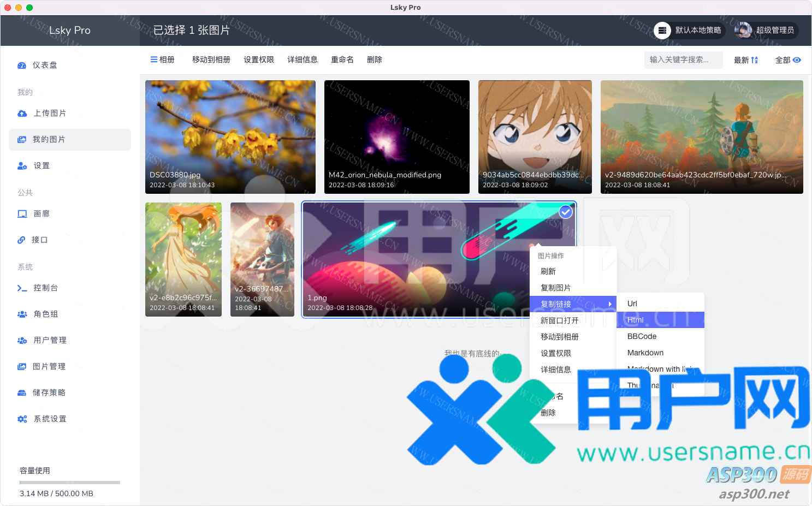Select BBCode in the link submenu
This screenshot has width=812, height=506.
point(660,336)
